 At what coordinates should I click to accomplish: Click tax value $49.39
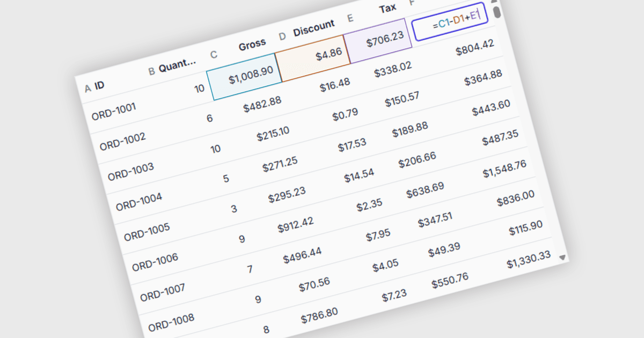(x=445, y=250)
